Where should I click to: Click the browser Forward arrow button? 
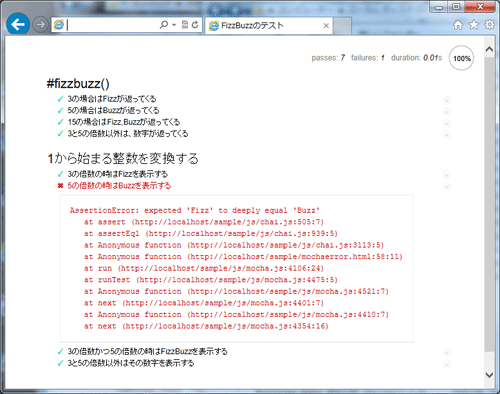point(40,25)
